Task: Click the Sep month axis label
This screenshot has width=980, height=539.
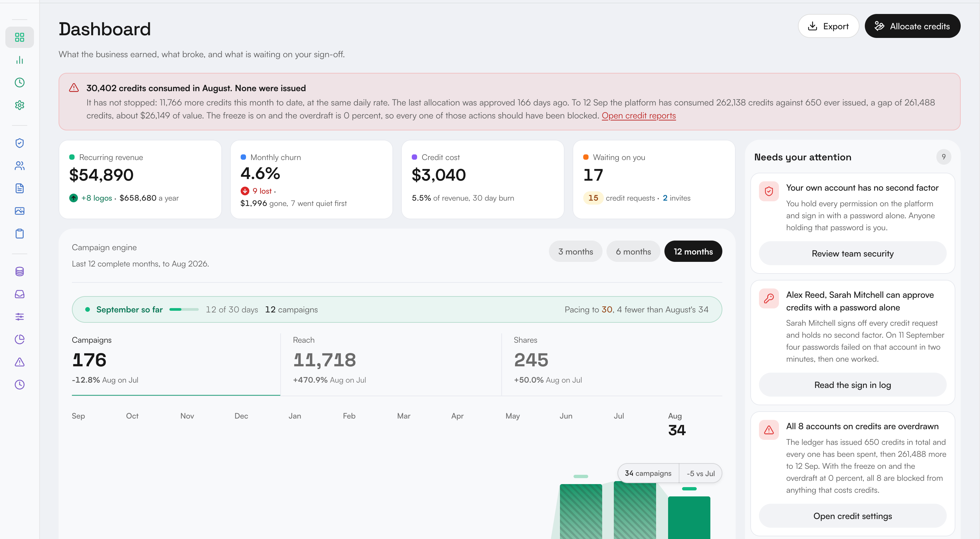Action: [78, 416]
